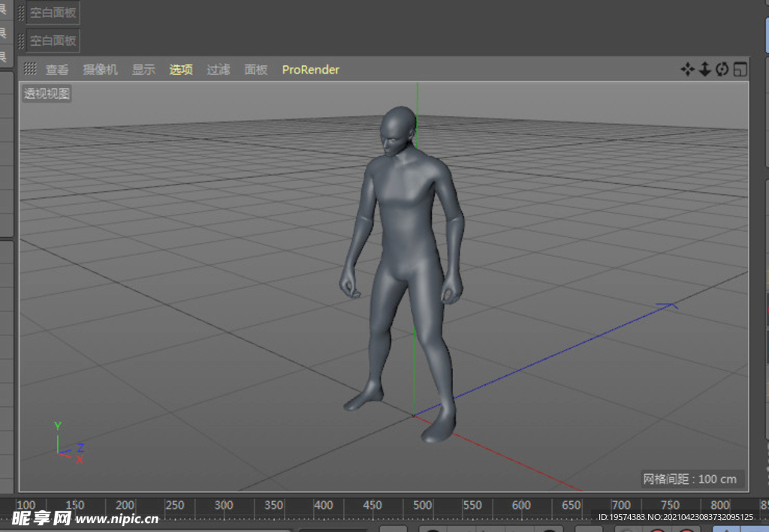
Task: Open the 显示 menu
Action: (143, 70)
